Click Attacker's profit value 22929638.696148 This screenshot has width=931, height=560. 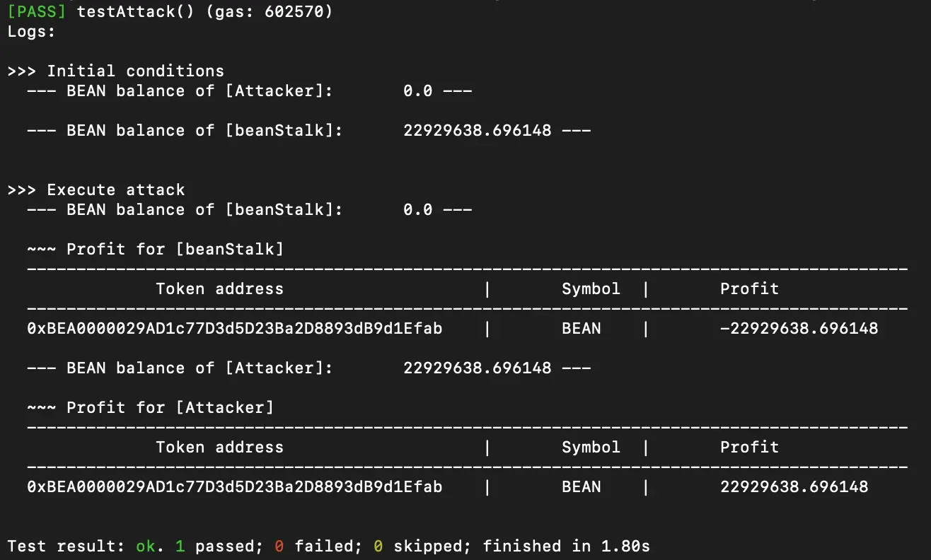(794, 487)
